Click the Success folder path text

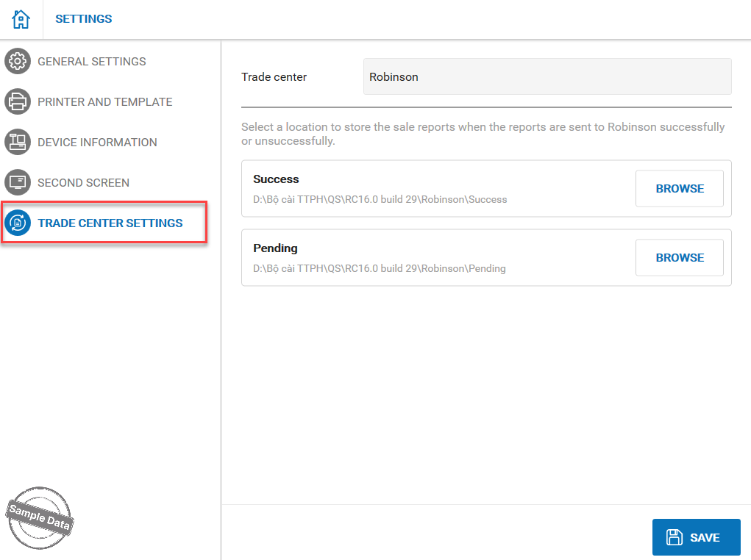pyautogui.click(x=380, y=200)
